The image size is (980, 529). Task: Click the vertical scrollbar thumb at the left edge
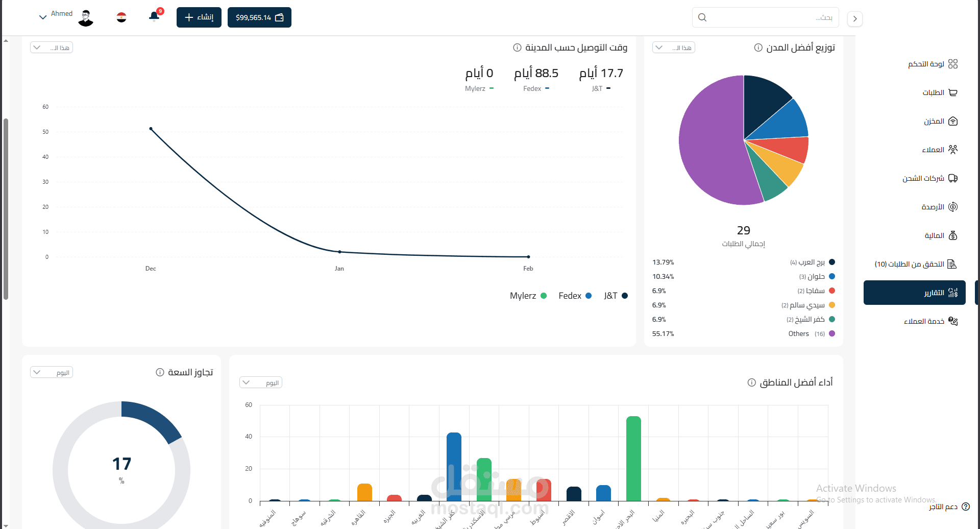(x=6, y=209)
